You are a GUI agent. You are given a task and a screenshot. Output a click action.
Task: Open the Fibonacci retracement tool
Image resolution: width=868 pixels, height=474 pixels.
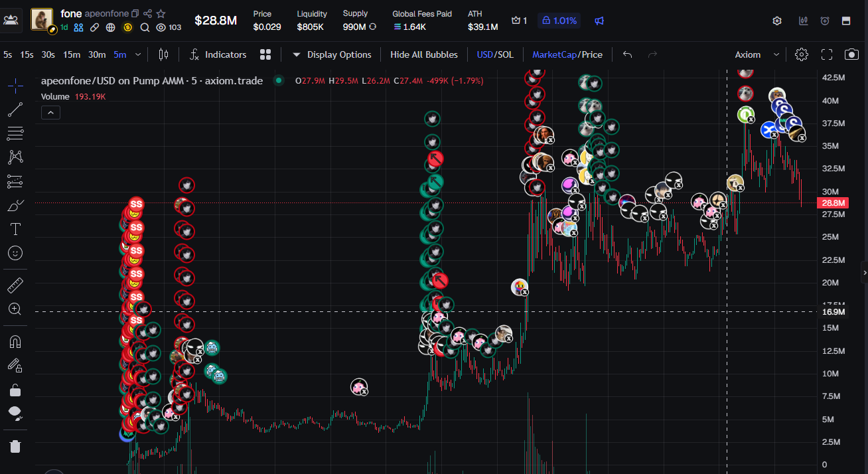tap(15, 133)
